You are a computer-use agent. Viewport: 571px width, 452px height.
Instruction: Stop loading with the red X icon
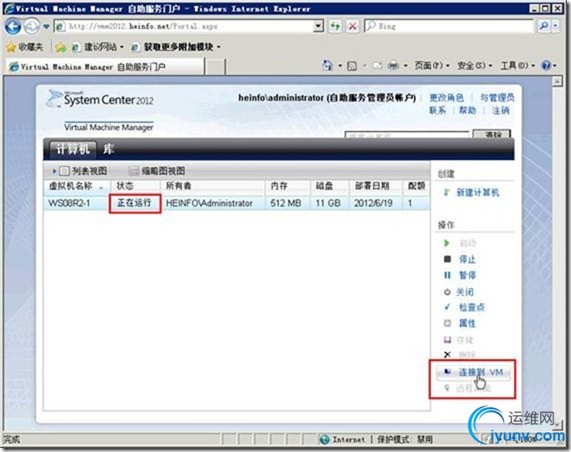(353, 26)
